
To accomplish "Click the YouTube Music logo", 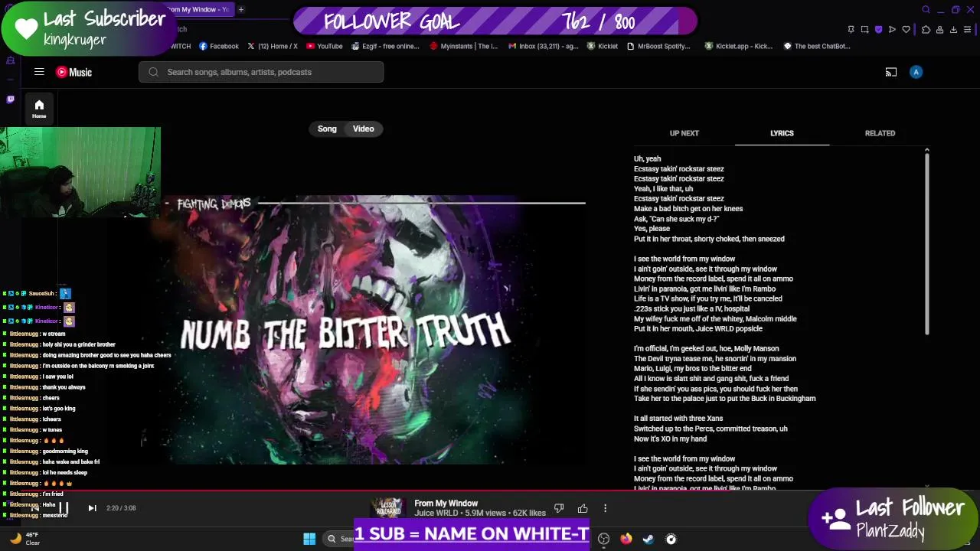I will (73, 72).
